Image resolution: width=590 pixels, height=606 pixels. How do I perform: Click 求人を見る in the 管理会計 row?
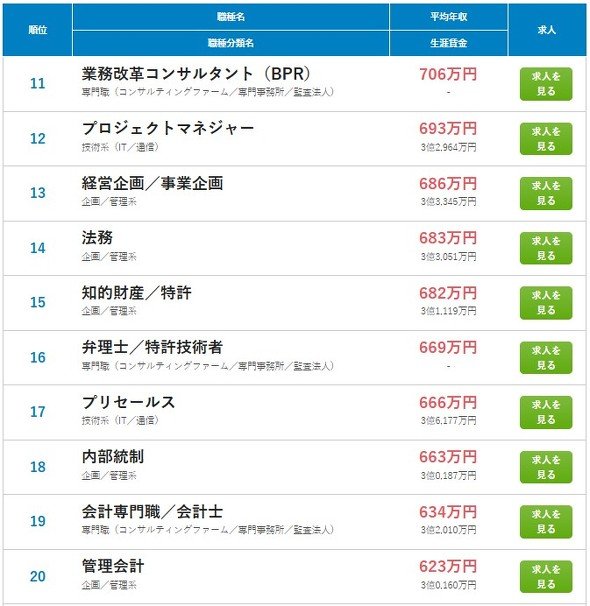546,576
